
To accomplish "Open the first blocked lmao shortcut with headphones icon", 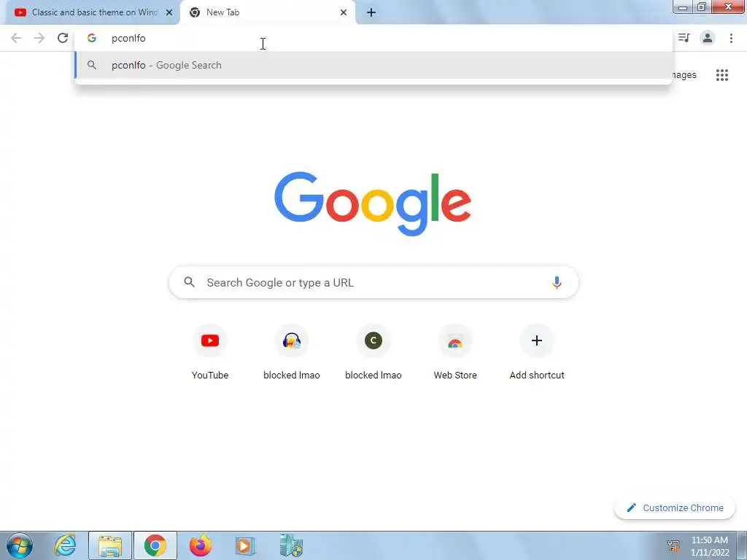I will pyautogui.click(x=292, y=352).
